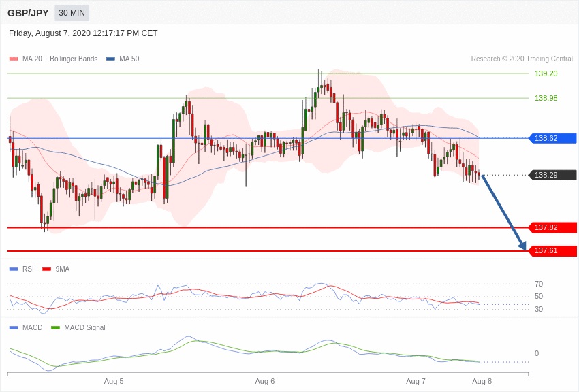Click the blue RSI legend swatch
579x392 pixels.
[14, 269]
